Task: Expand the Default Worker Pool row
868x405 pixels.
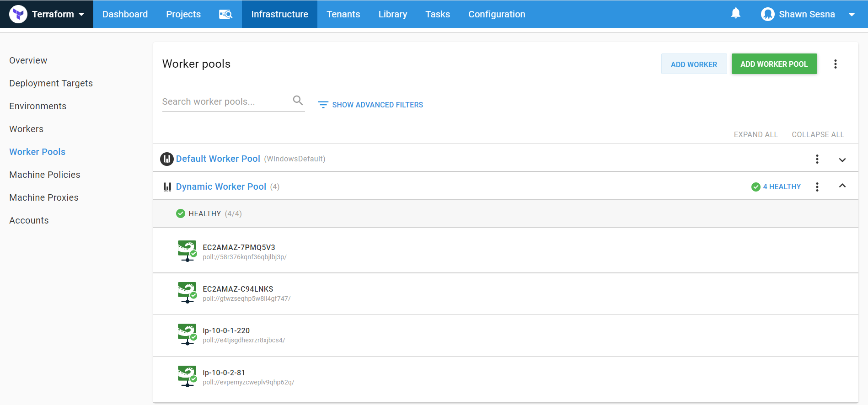Action: pos(842,160)
